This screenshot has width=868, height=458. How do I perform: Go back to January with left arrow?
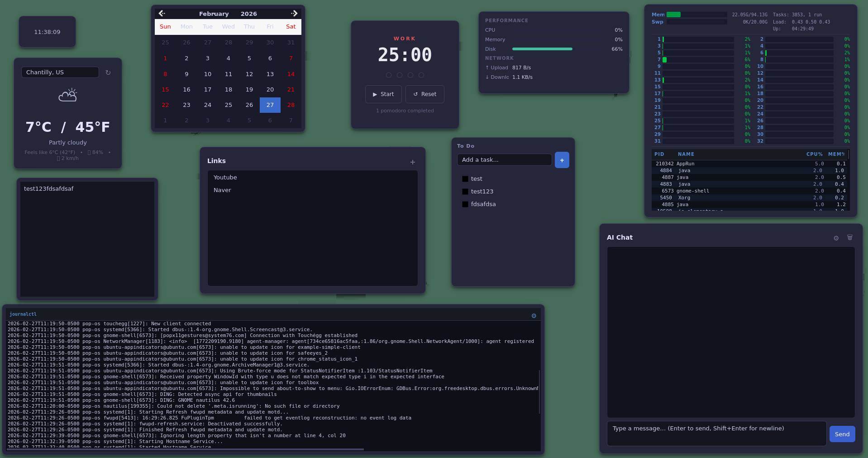(x=162, y=13)
